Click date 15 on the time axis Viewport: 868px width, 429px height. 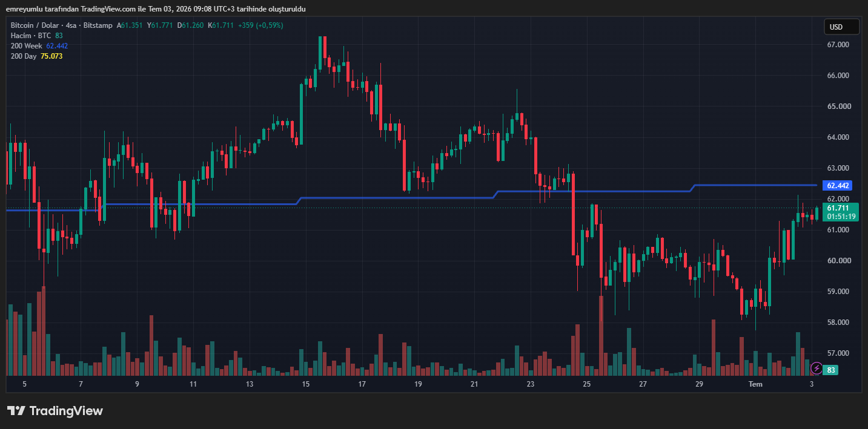[x=305, y=384]
